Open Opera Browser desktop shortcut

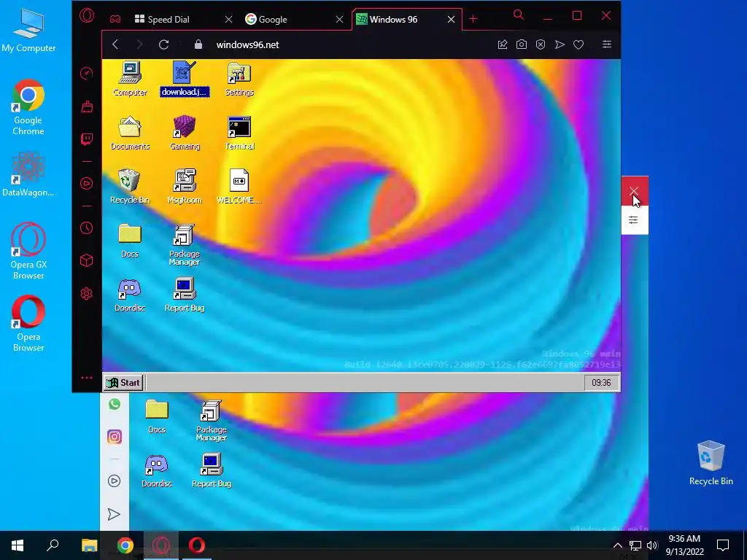tap(28, 323)
